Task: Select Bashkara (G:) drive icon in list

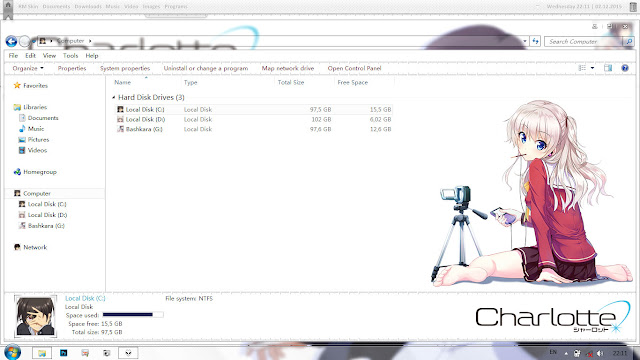Action: point(120,129)
